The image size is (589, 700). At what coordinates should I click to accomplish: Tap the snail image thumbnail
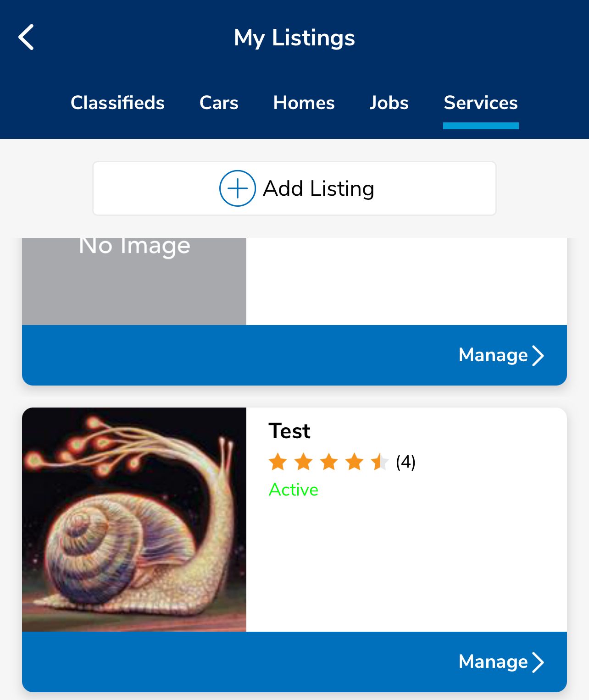coord(135,519)
